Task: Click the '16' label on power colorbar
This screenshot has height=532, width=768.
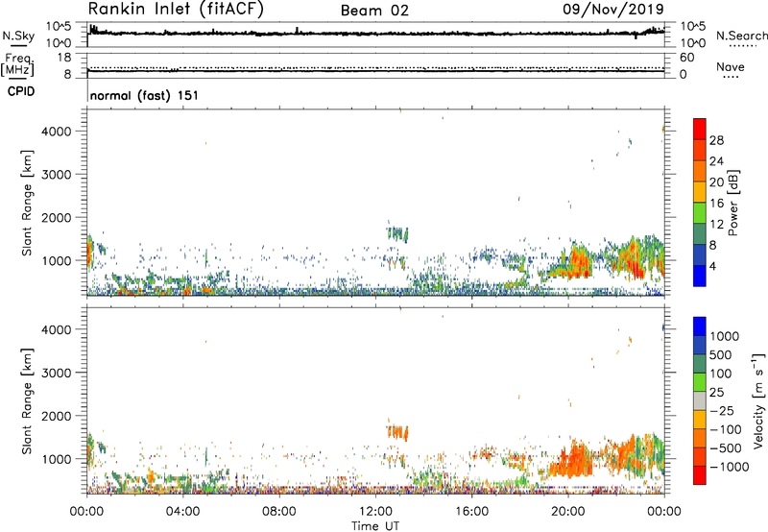Action: (x=716, y=203)
